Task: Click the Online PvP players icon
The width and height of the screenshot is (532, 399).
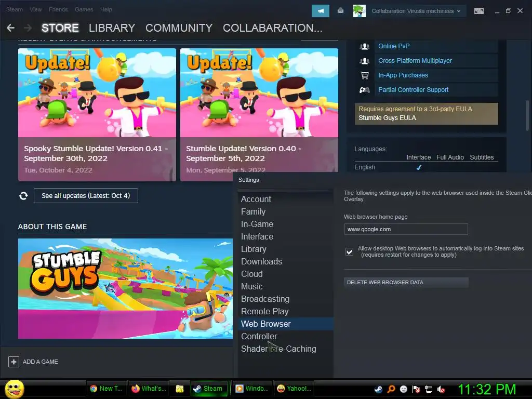Action: (364, 46)
